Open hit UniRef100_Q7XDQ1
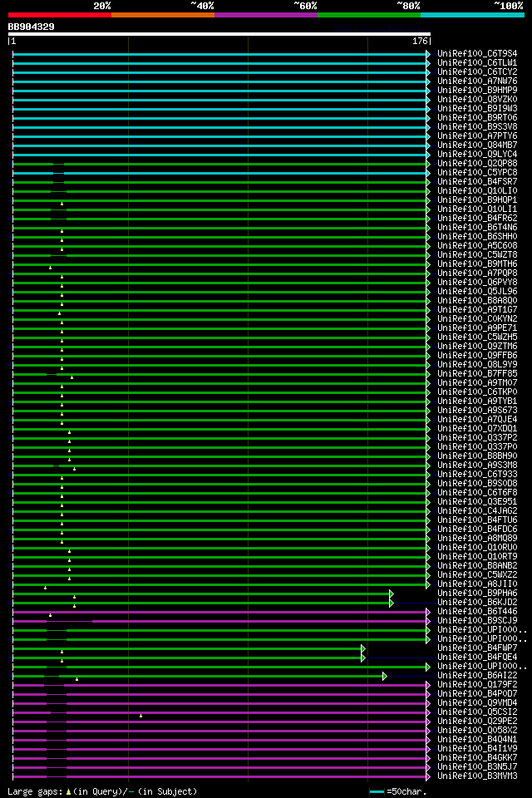This screenshot has height=798, width=532. [x=477, y=429]
